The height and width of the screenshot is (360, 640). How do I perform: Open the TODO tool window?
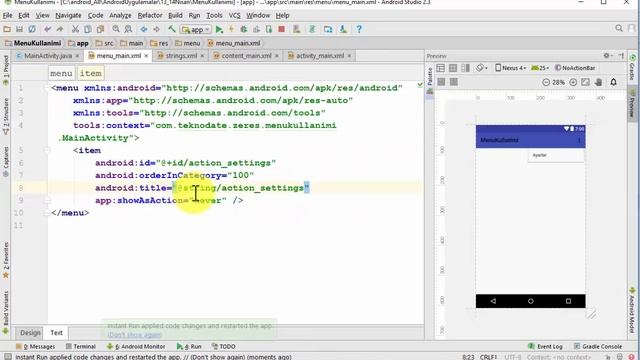tap(224, 346)
